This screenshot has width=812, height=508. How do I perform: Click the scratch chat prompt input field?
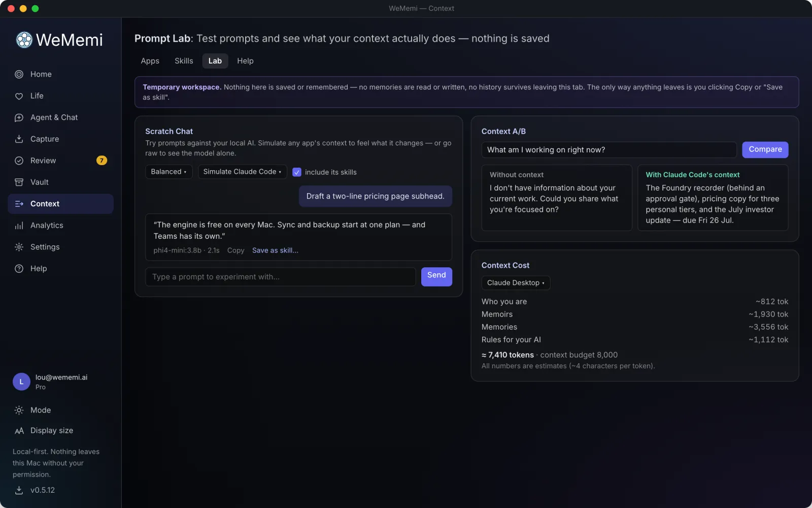[x=281, y=277]
